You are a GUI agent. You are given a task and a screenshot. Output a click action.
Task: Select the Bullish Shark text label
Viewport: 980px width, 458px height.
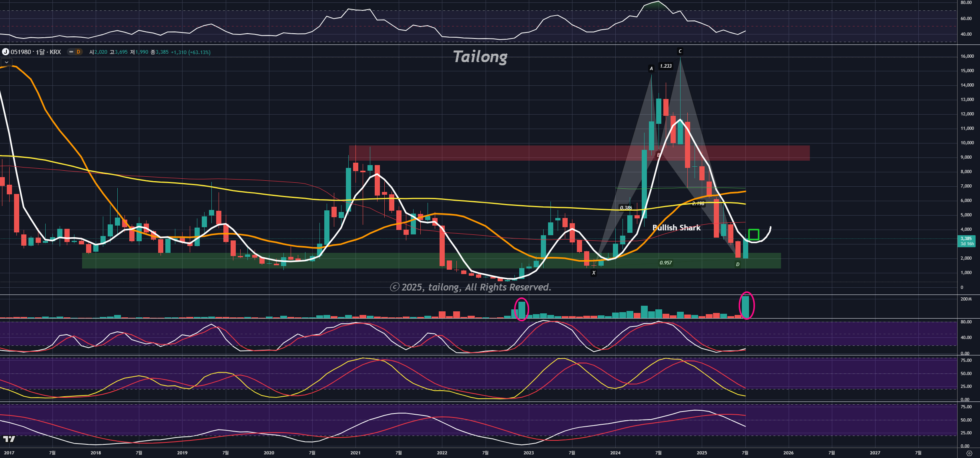pyautogui.click(x=676, y=228)
